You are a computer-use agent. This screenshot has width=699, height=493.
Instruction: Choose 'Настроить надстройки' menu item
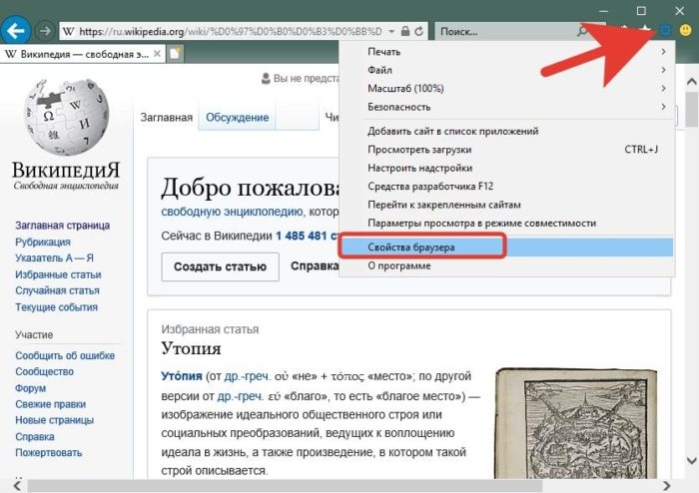pyautogui.click(x=507, y=168)
